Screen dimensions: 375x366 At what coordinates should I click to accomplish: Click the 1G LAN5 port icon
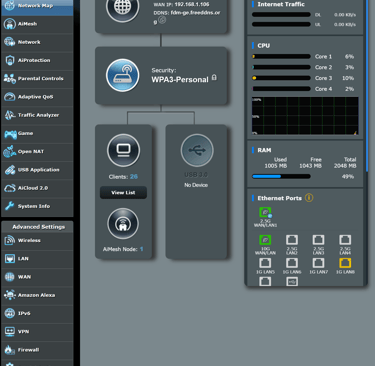pyautogui.click(x=265, y=263)
